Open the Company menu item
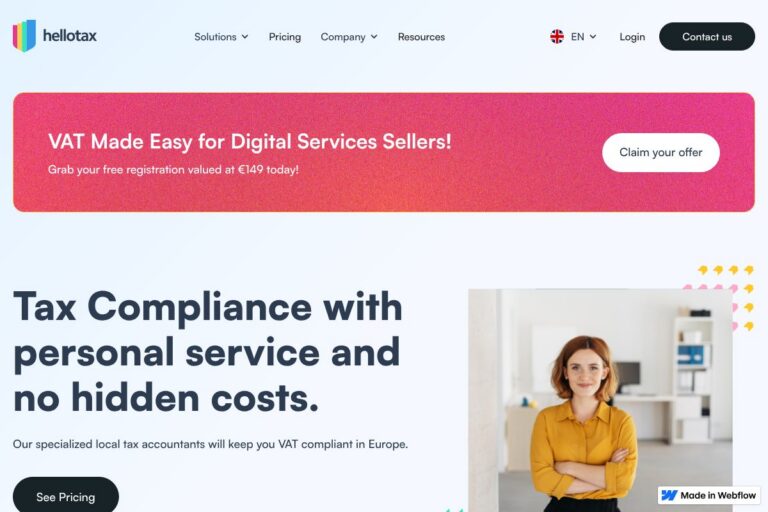Screen dimensions: 768x512 349,37
